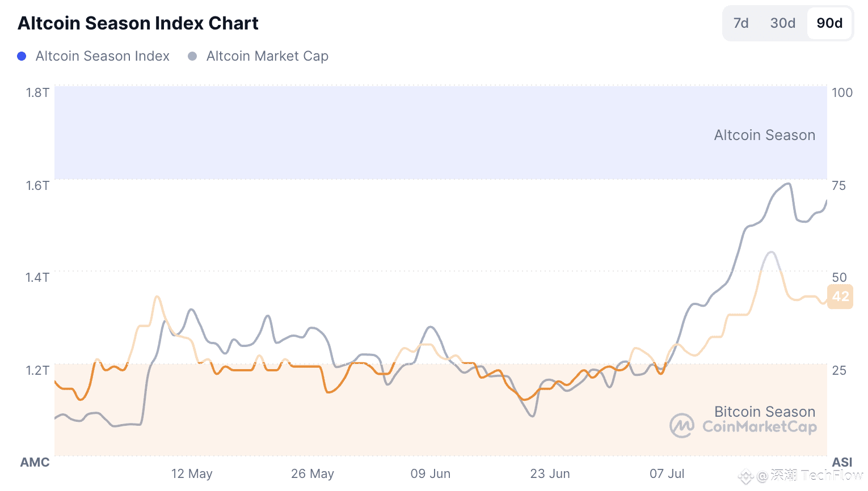Click the Altcoin Season zone label
The image size is (868, 491).
[764, 135]
